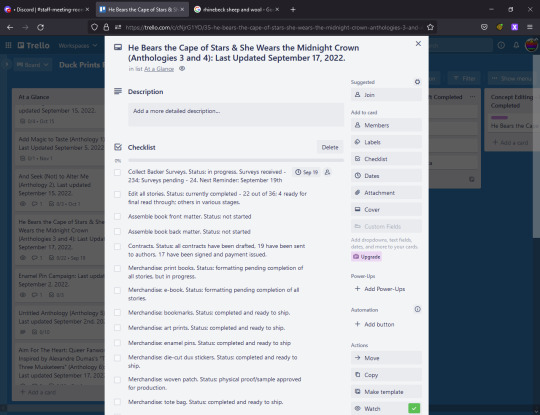
Task: Add an Attachment to card
Action: [x=386, y=193]
